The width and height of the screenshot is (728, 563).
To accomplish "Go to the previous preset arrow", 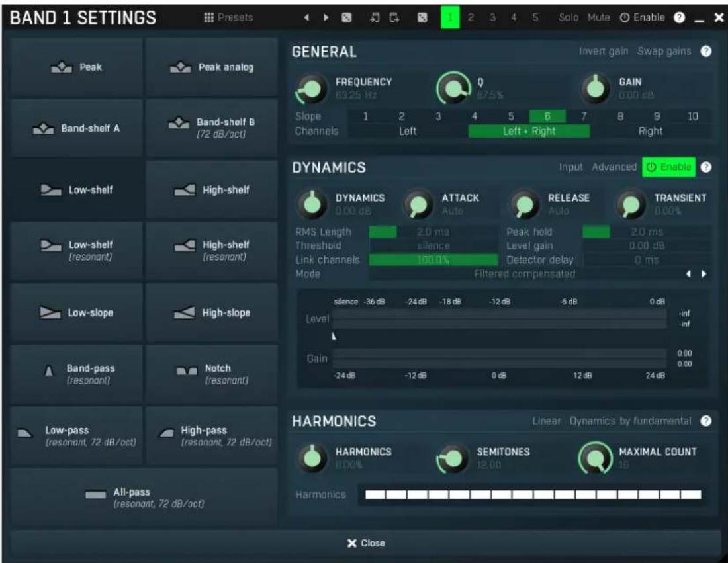I will 306,18.
